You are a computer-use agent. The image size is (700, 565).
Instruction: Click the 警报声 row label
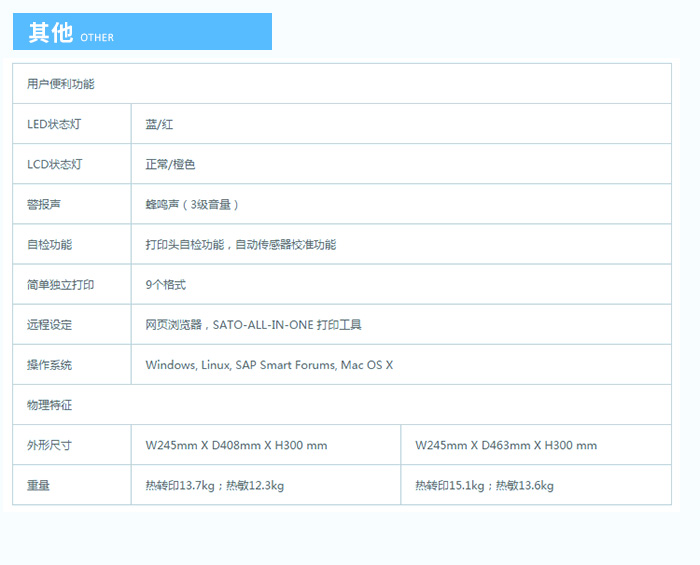(44, 204)
